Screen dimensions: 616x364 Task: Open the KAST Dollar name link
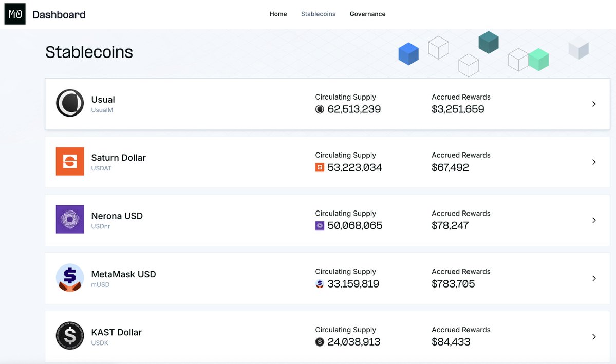[116, 332]
